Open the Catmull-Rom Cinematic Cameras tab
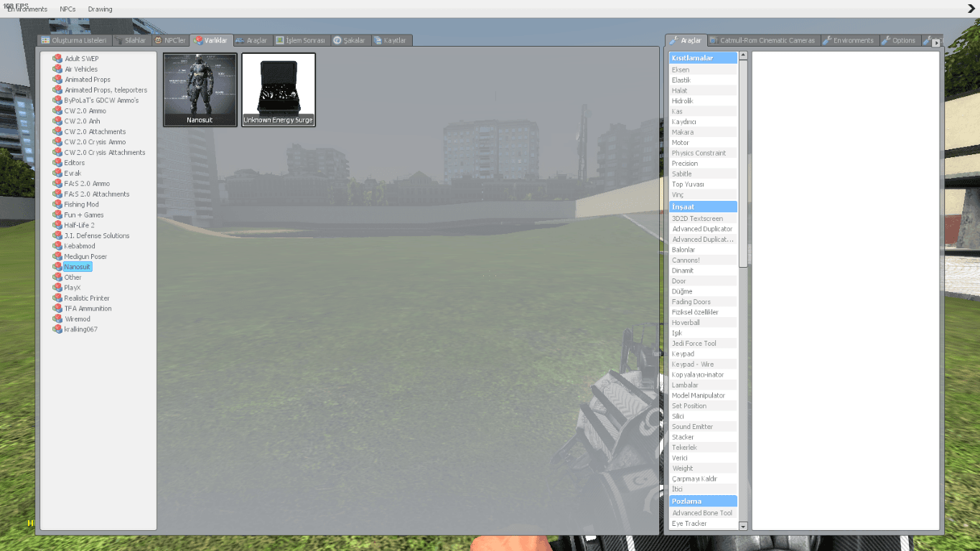This screenshot has height=551, width=980. point(762,40)
